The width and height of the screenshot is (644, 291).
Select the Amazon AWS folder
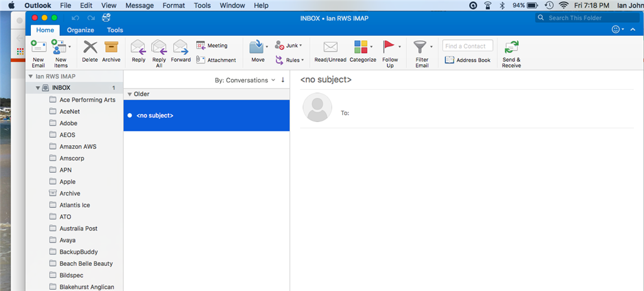(74, 146)
